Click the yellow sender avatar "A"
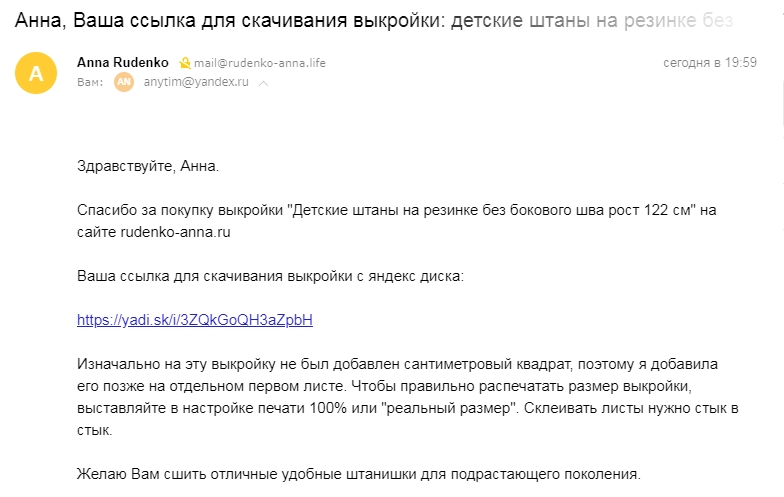784x497 pixels. click(36, 73)
